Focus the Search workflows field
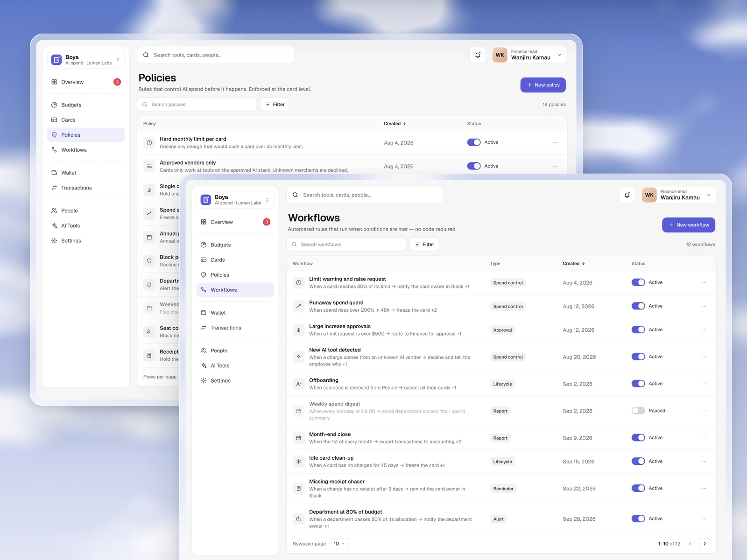Screen dimensions: 747x560 [x=346, y=245]
